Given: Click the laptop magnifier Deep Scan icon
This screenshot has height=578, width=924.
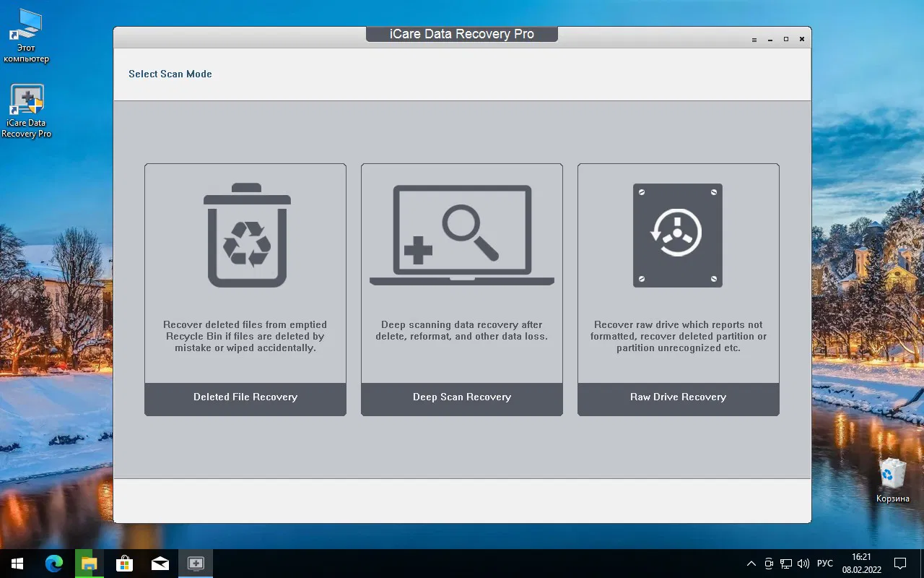Looking at the screenshot, I should [462, 236].
